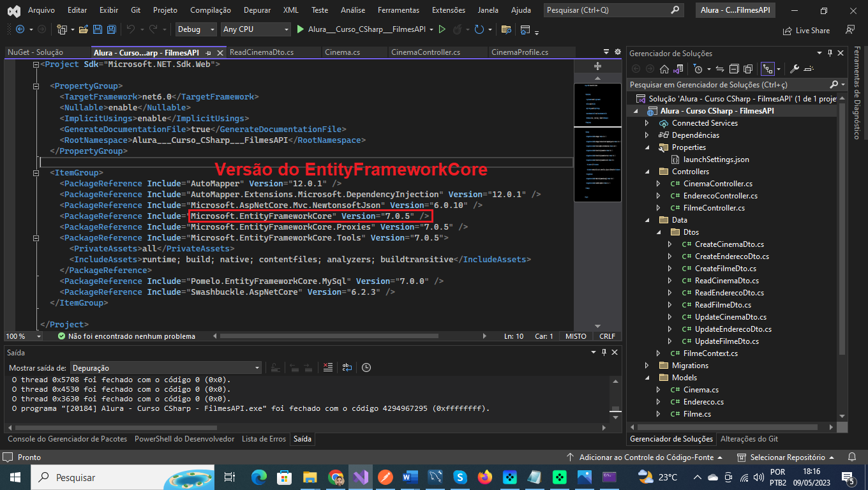Screen dimensions: 868x490
Task: Expand the Dependências node
Action: click(647, 135)
